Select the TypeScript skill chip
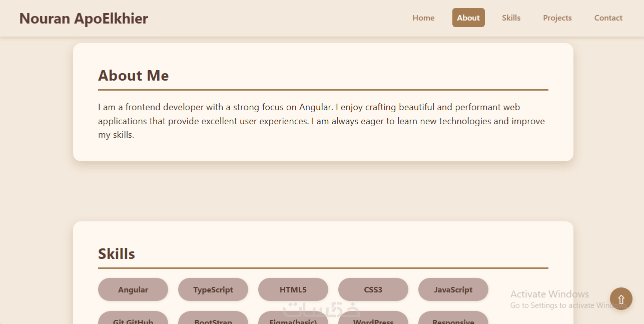Screen dimensions: 644x324 [x=213, y=289]
